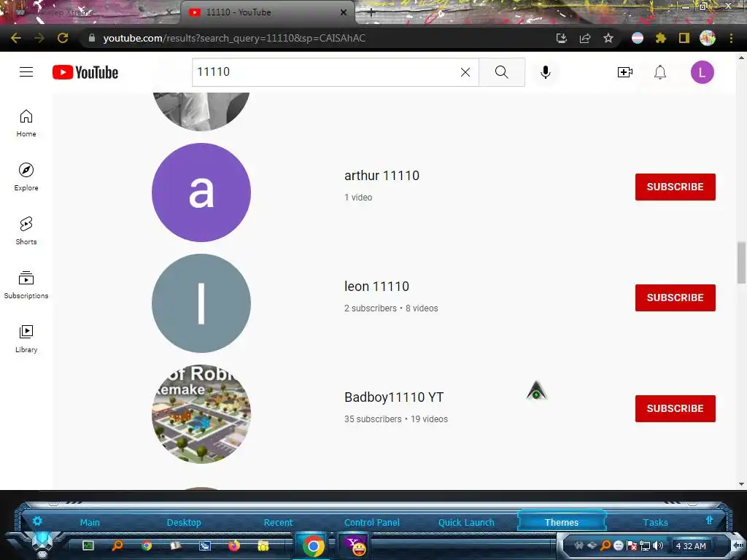Click the 4:32 AM taskbar clock
747x560 pixels.
(691, 545)
